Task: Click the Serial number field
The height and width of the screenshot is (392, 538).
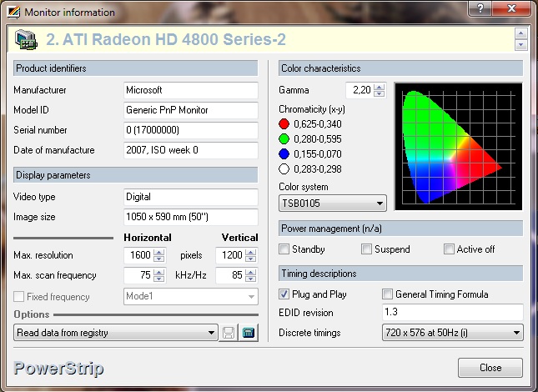Action: [x=191, y=130]
